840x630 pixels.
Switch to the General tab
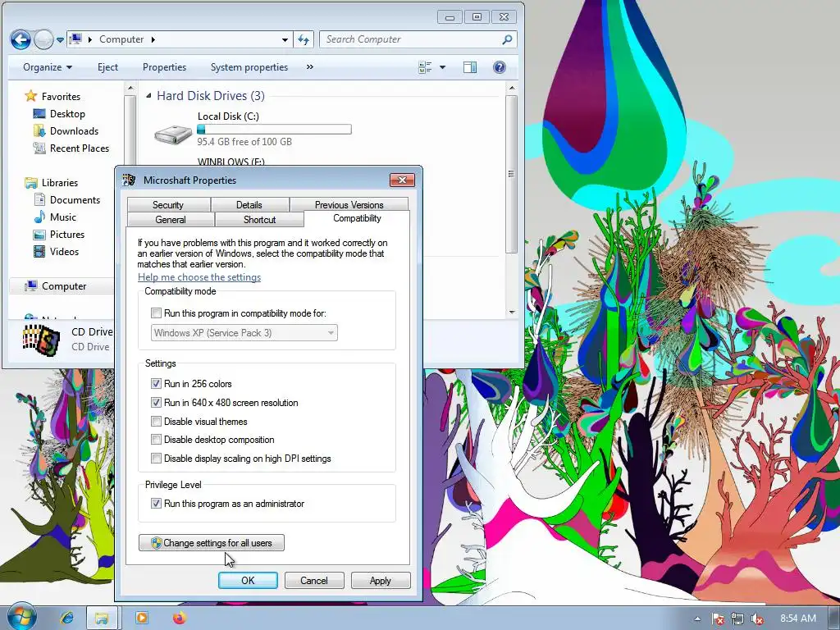[171, 220]
